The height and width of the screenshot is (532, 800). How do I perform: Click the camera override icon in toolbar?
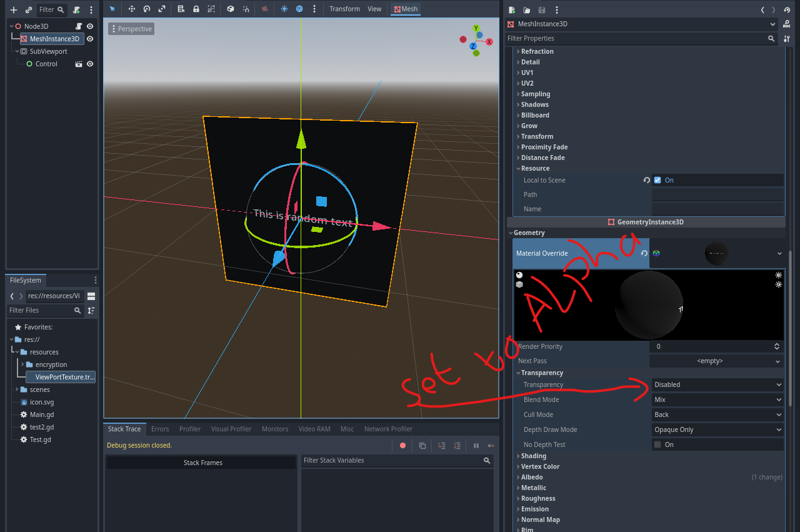pos(265,9)
